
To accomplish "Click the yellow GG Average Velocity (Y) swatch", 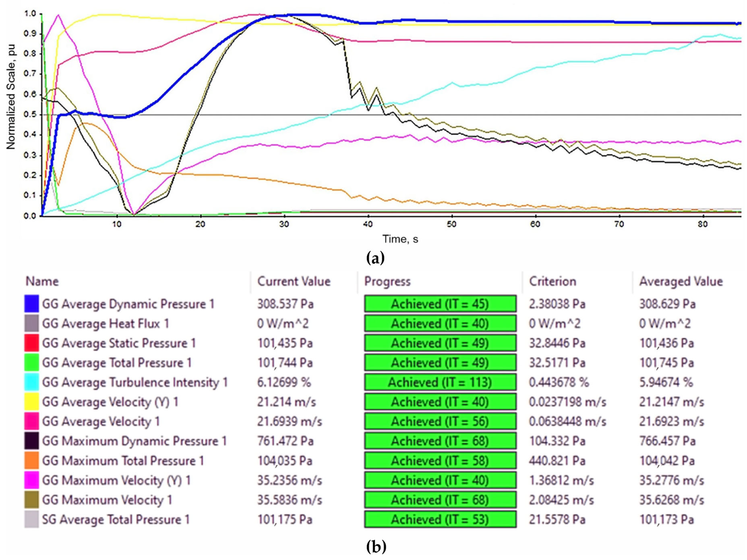I will click(x=31, y=402).
